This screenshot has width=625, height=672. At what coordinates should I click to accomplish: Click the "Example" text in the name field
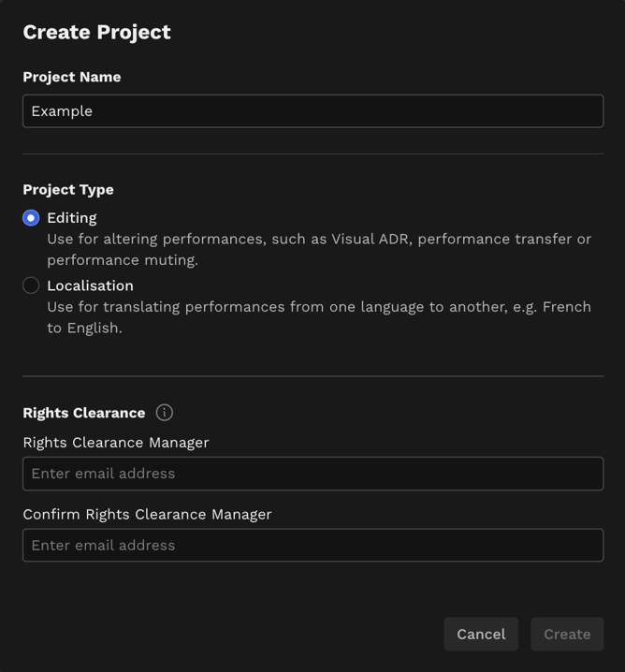pyautogui.click(x=62, y=111)
